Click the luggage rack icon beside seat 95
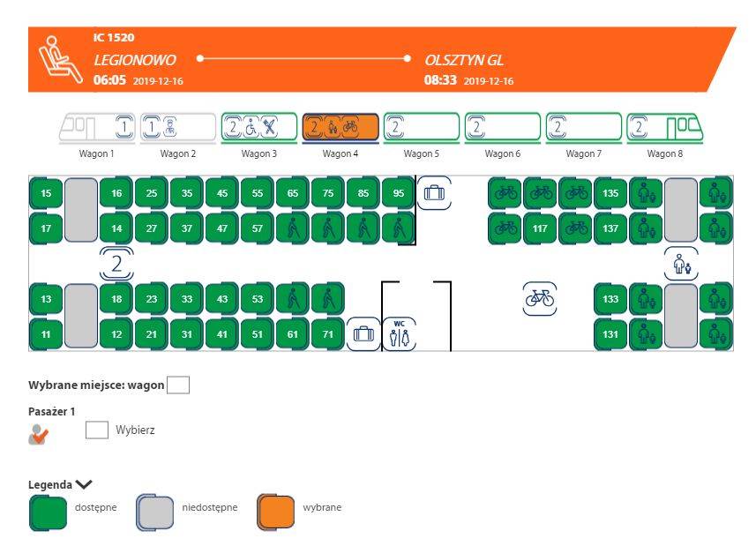 click(x=433, y=193)
